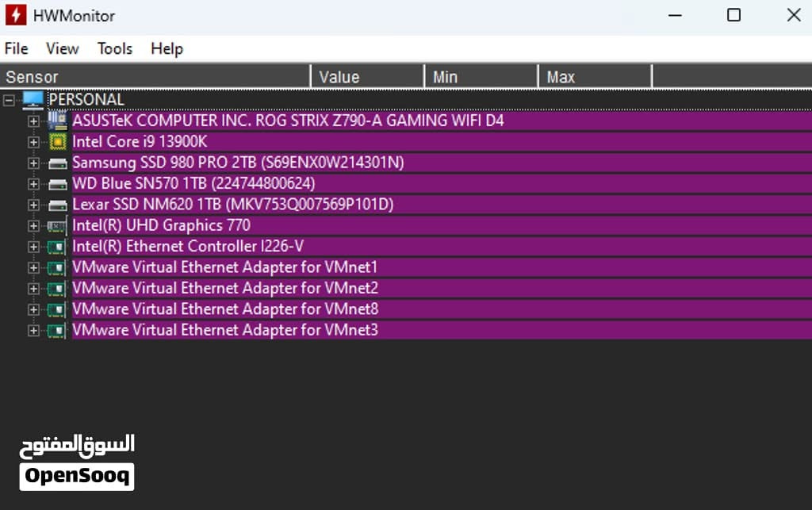Screen dimensions: 812x510
Task: Click the Intel Core i9 CPU chip icon
Action: [x=57, y=141]
